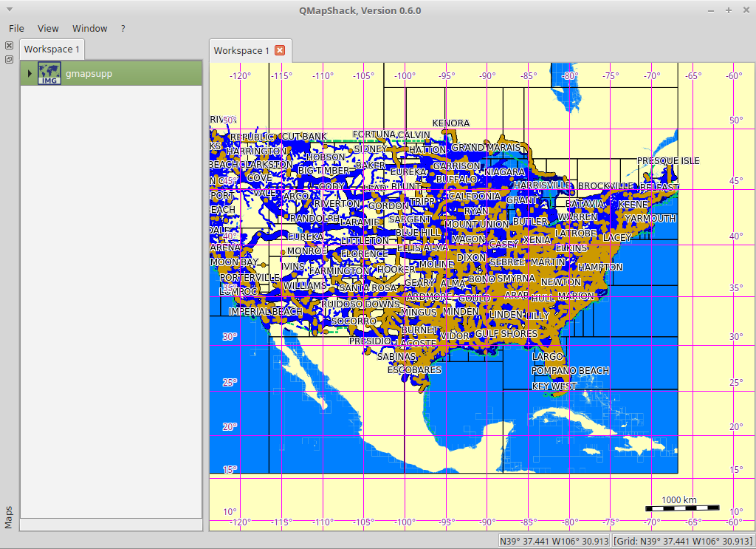Open the File menu
The image size is (756, 549).
16,29
